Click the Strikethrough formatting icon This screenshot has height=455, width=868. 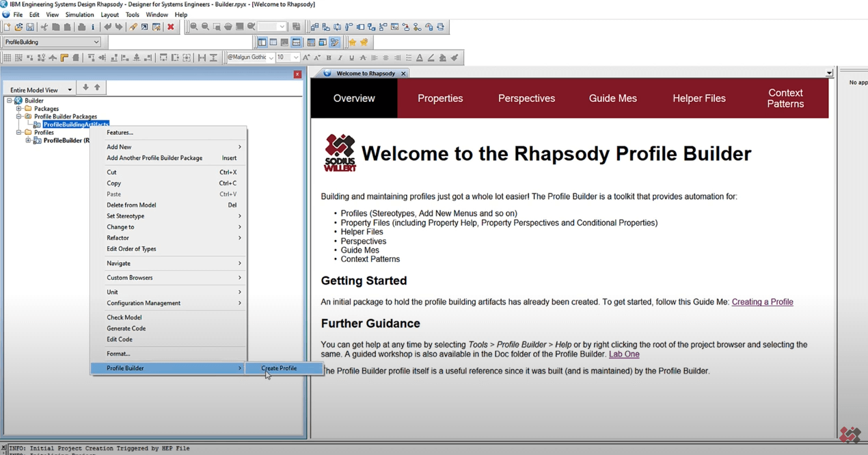tap(363, 57)
